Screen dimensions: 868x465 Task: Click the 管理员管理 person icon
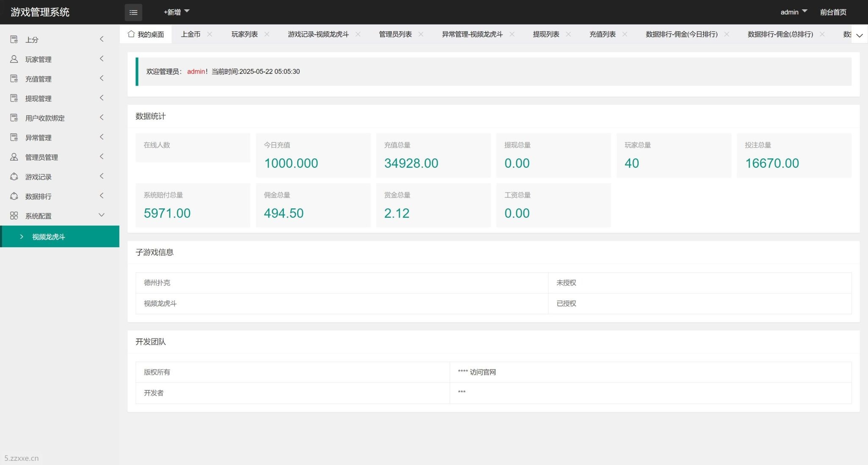point(14,157)
